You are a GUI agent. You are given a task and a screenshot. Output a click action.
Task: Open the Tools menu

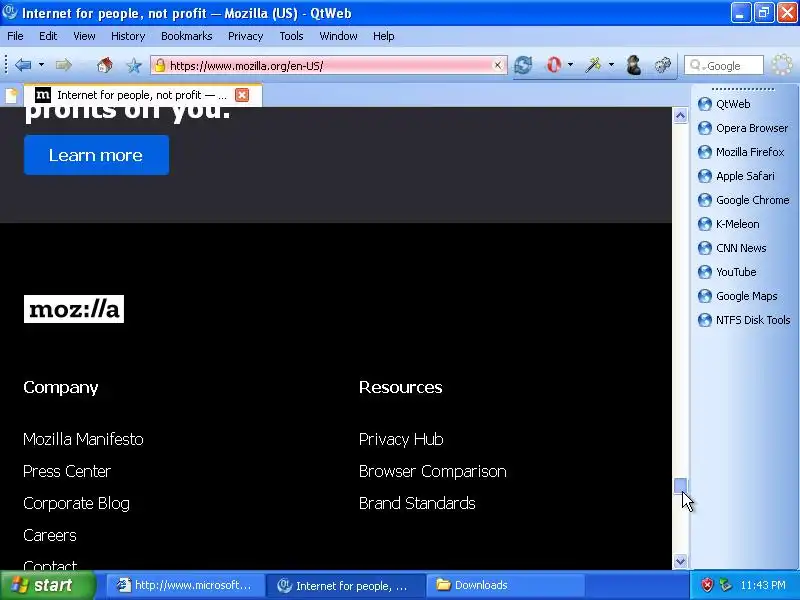(x=291, y=36)
